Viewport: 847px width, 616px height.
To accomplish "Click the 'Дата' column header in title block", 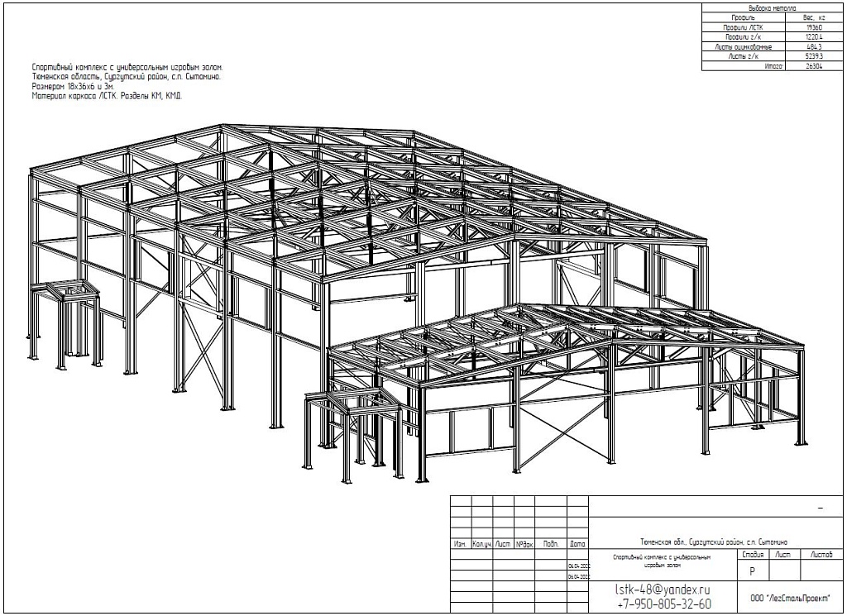I will coord(577,544).
